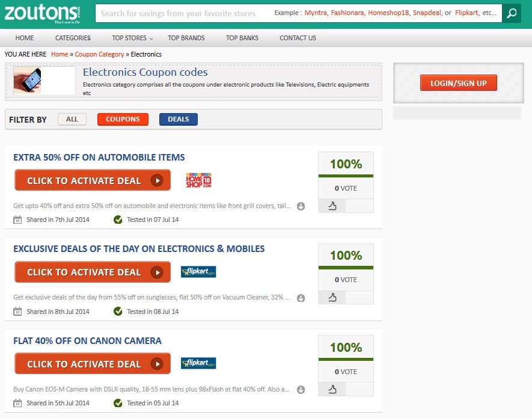Open the Coupon Category breadcrumb link
532x418 pixels.
(99, 54)
